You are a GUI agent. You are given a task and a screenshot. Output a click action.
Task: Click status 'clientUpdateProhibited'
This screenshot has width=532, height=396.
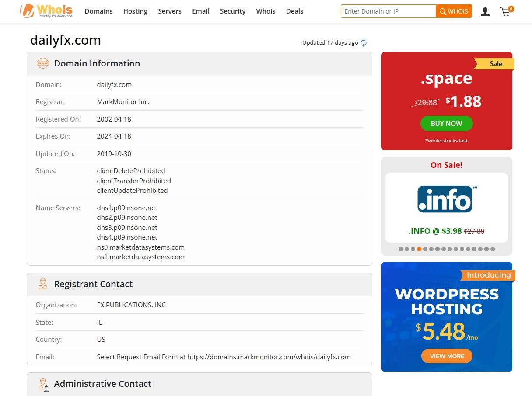[132, 191]
